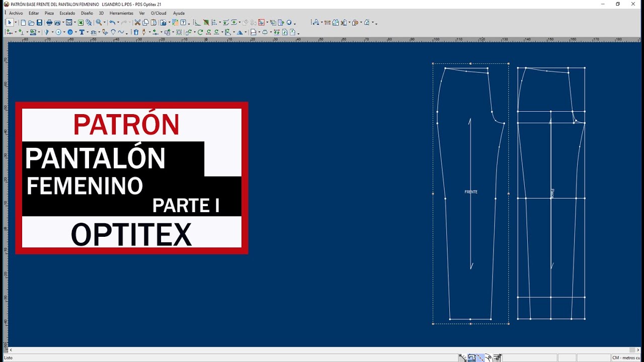Image resolution: width=644 pixels, height=362 pixels.
Task: Click the blue globe 3D icon
Action: pos(289,23)
